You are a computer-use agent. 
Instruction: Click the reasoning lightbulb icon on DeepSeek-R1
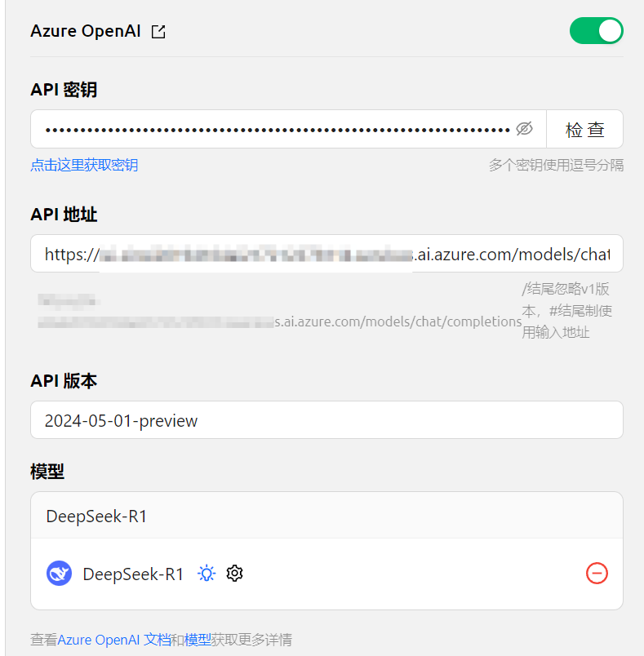coord(207,573)
